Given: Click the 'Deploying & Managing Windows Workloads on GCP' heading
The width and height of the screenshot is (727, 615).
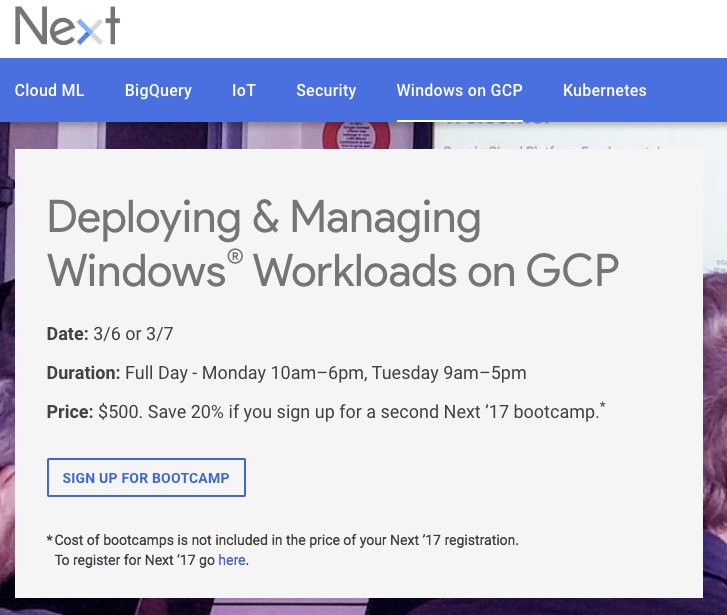Looking at the screenshot, I should [x=333, y=244].
